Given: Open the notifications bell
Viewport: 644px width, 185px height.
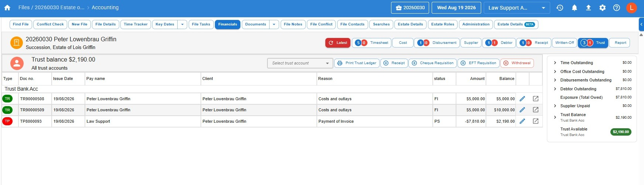Looking at the screenshot, I should point(574,8).
